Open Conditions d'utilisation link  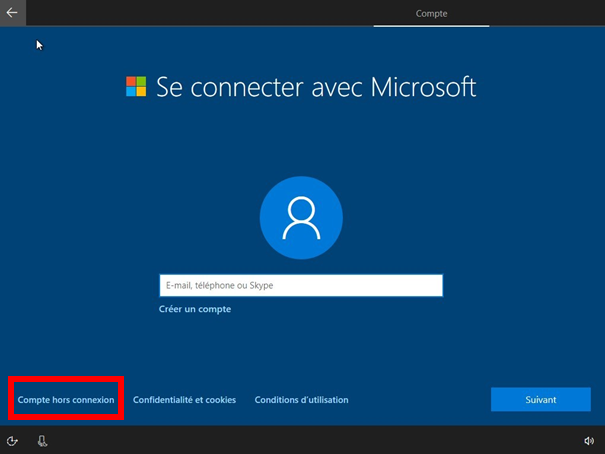pos(301,400)
